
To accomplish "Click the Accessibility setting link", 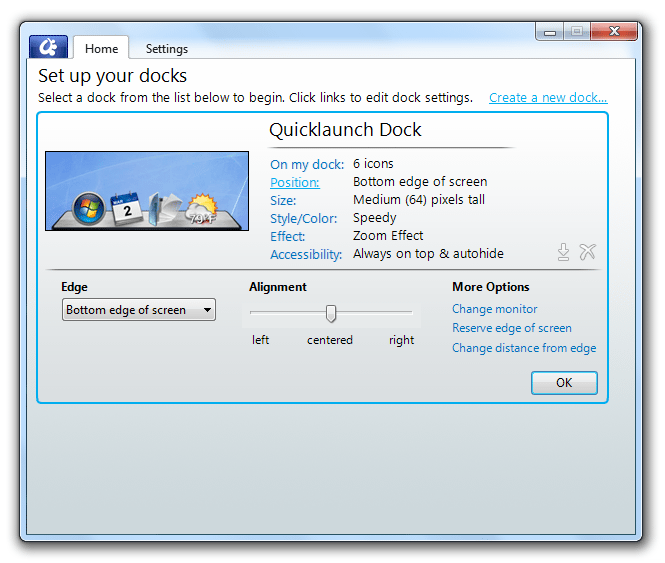I will (306, 255).
